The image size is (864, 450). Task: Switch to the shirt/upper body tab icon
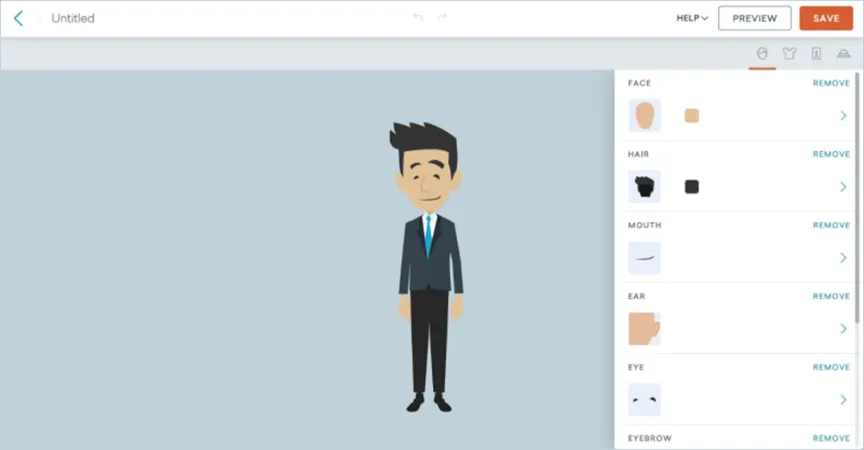pos(790,53)
